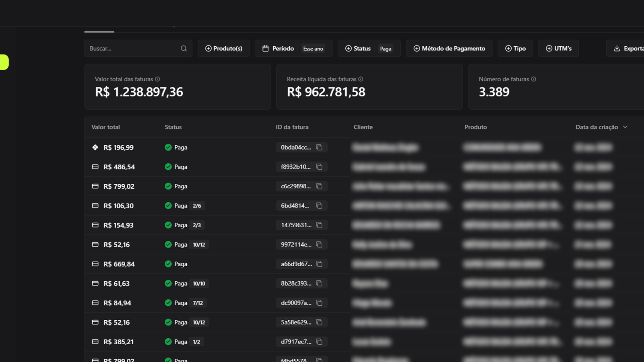644x362 pixels.
Task: Copy invoice ID f8932b10
Action: (319, 167)
